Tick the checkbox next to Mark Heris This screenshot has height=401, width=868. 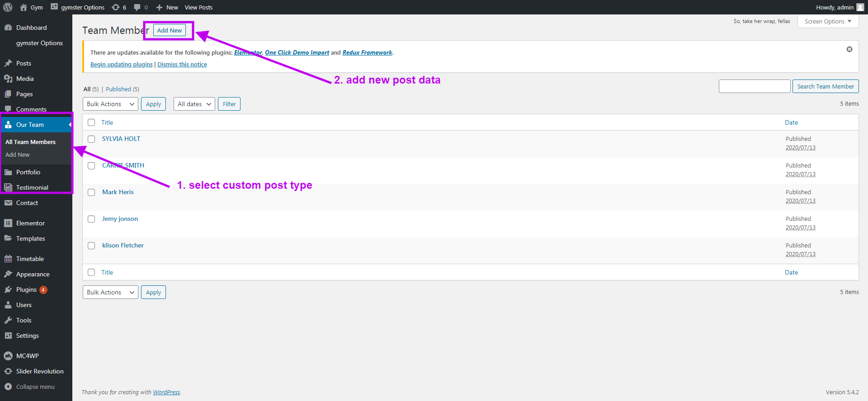(91, 192)
